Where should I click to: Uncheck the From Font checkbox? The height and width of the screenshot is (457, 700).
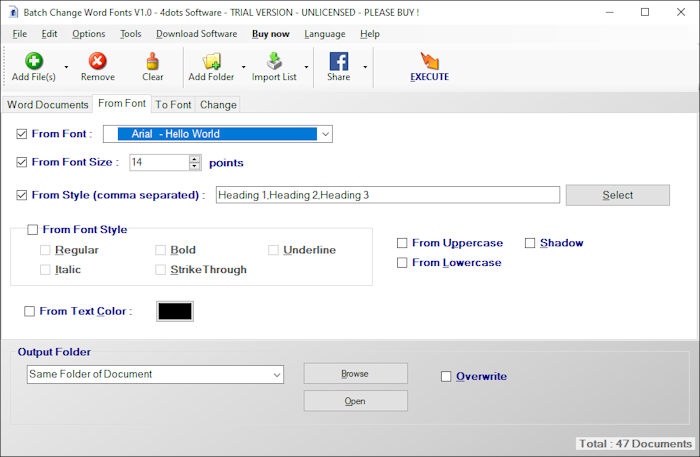click(x=21, y=134)
